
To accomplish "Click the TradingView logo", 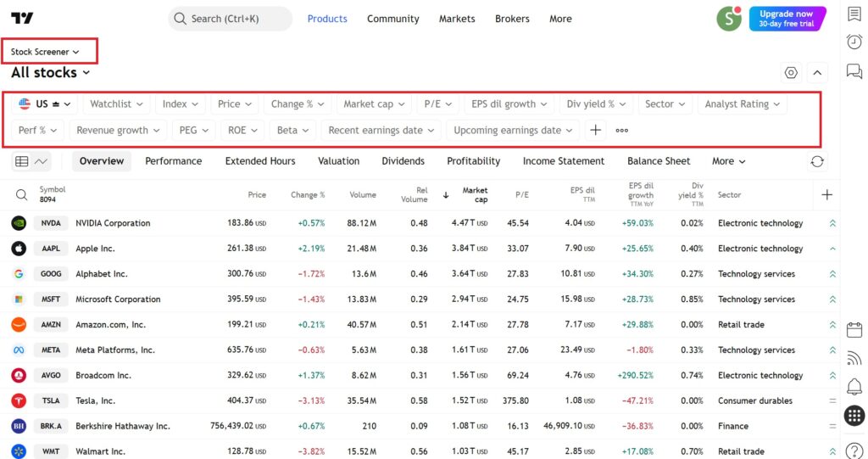I will 23,19.
